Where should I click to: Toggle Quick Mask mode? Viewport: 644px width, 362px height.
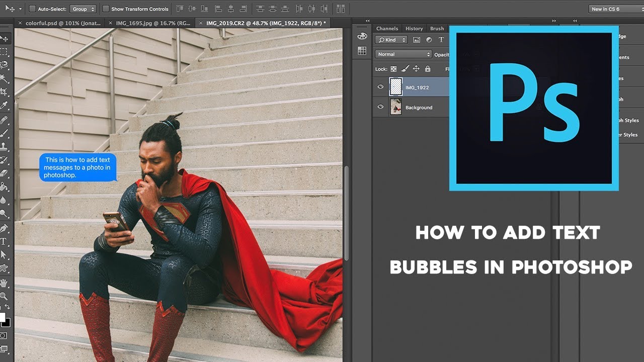click(4, 335)
